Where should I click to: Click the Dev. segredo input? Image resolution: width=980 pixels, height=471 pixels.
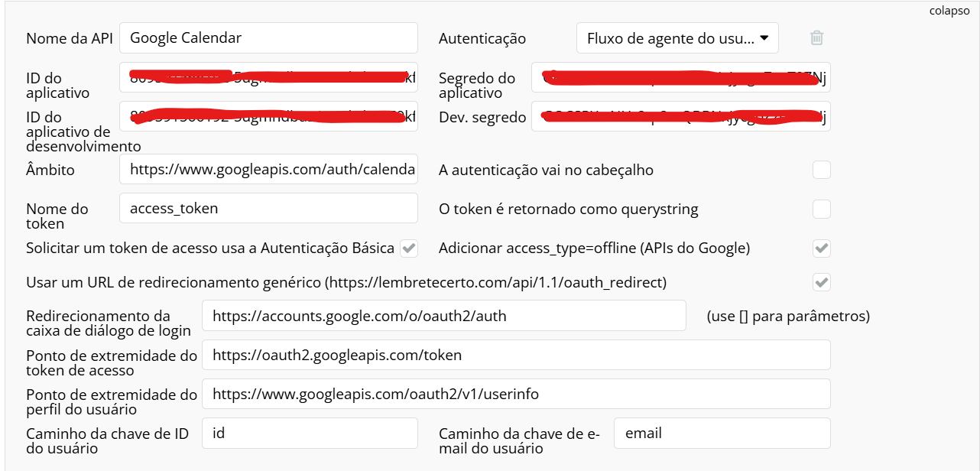(680, 116)
